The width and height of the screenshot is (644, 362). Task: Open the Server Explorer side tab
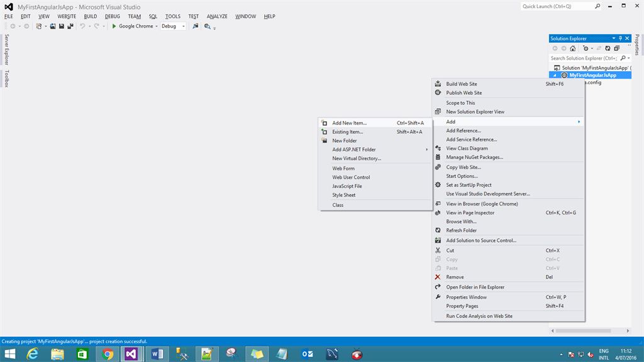[x=6, y=50]
